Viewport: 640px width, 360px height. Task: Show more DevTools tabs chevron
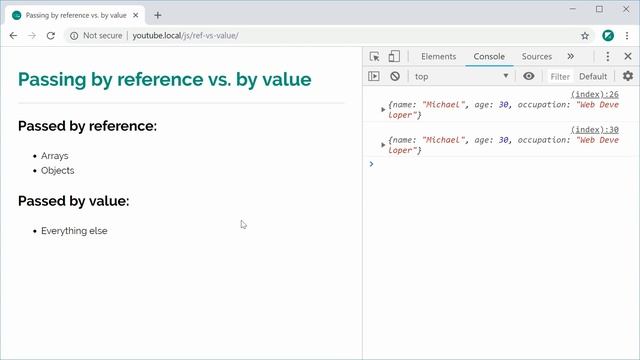[571, 56]
